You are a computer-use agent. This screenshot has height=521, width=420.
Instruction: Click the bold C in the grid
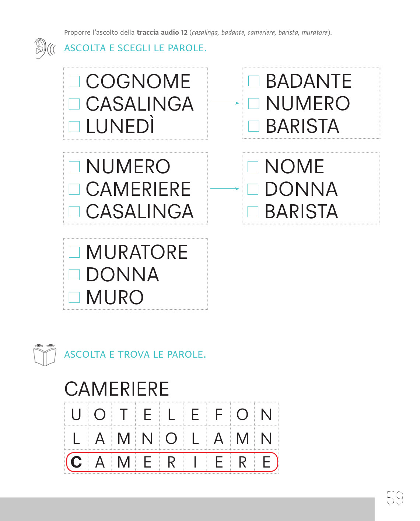[x=76, y=462]
